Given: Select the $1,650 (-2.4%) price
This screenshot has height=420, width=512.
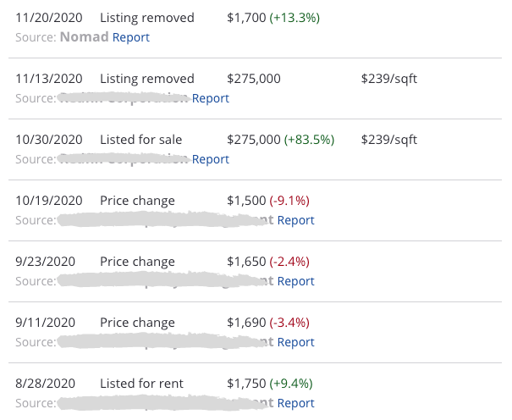Looking at the screenshot, I should coord(268,262).
